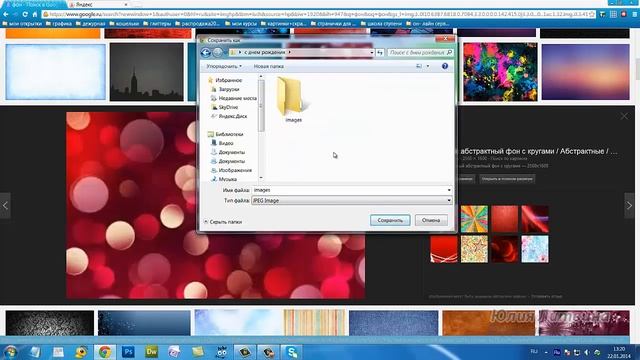Click the RU language indicator

pyautogui.click(x=534, y=351)
